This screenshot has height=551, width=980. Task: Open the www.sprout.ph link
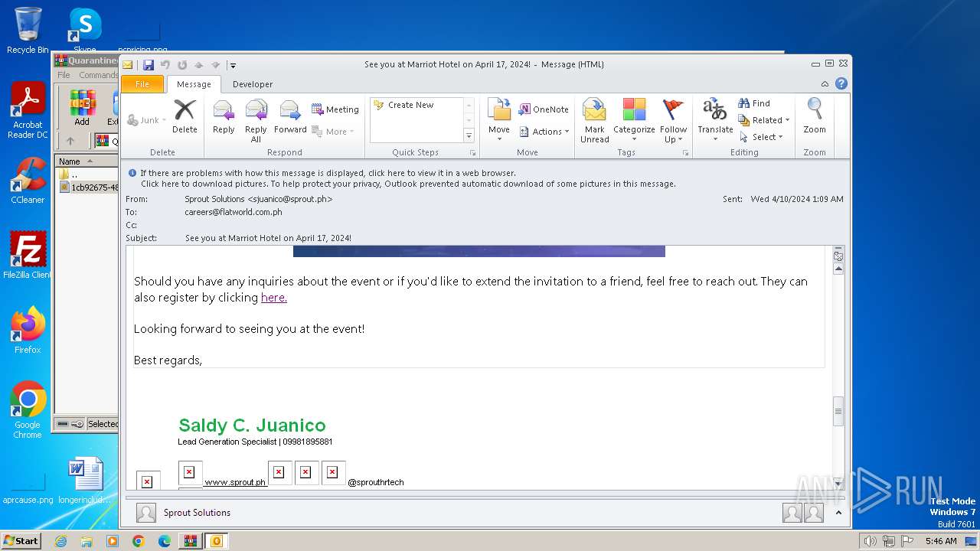click(x=235, y=482)
